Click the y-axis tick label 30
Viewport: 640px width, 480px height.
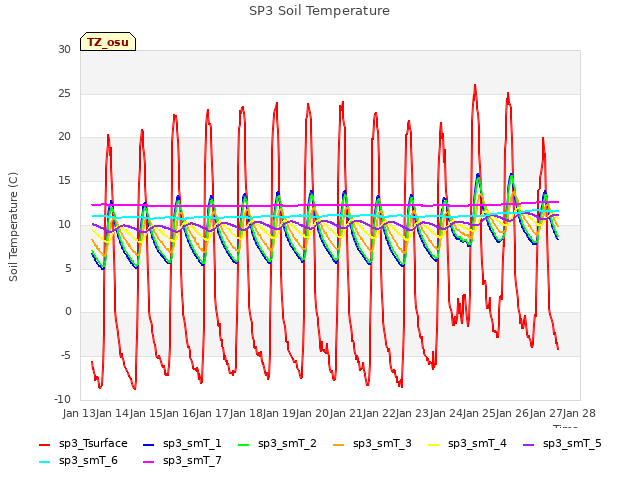64,49
